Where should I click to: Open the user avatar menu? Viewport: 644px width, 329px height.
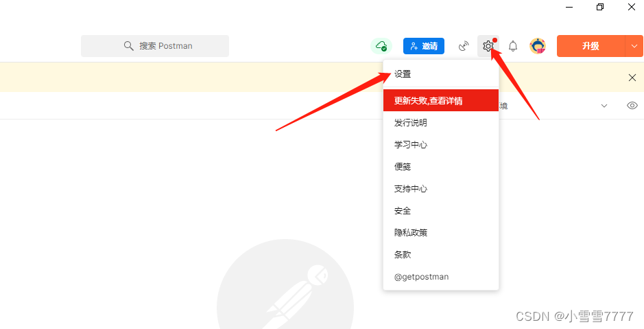[x=538, y=46]
